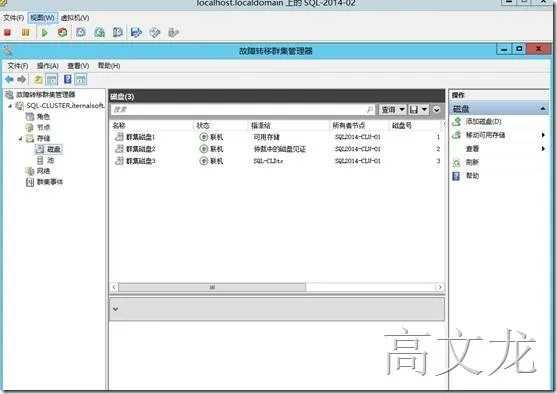
Task: Select the 网络 networks tree item
Action: (43, 171)
